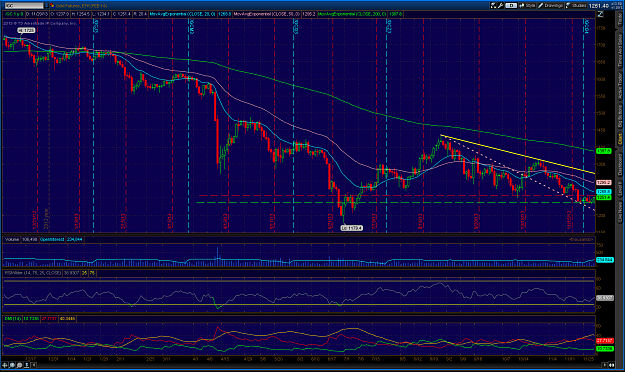Image resolution: width=625 pixels, height=372 pixels.
Task: Click the Gold Futures ETH title text
Action: 81,6
